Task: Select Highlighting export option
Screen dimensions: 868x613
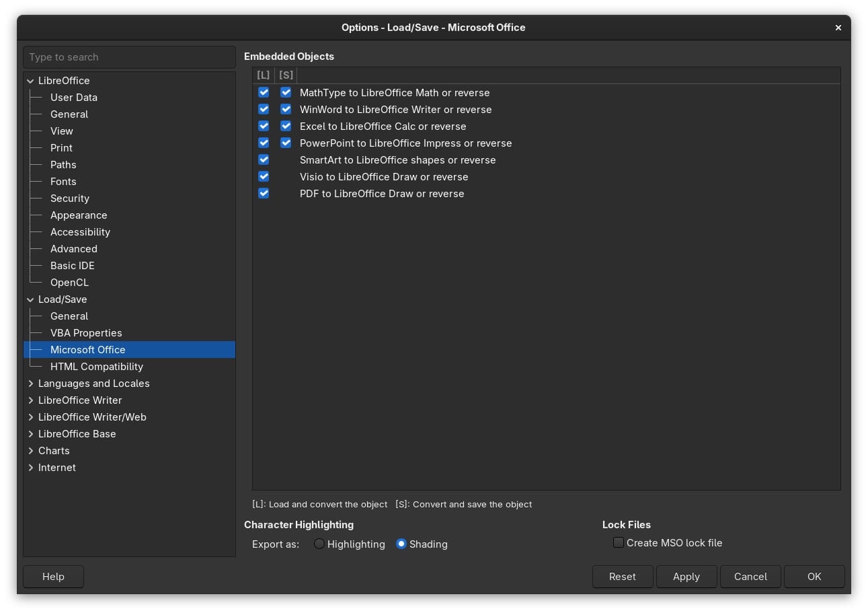Action: point(319,544)
